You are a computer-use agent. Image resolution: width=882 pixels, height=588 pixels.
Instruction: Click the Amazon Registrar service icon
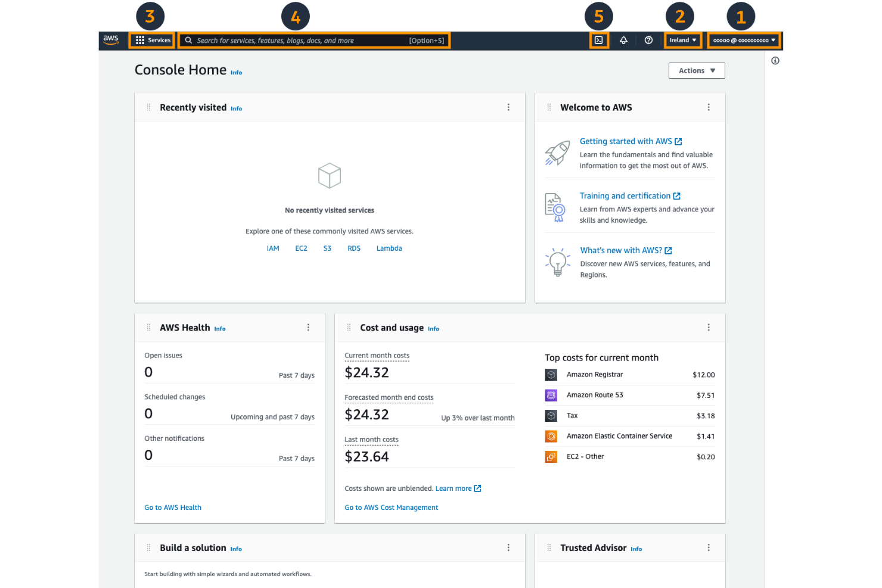pyautogui.click(x=551, y=375)
